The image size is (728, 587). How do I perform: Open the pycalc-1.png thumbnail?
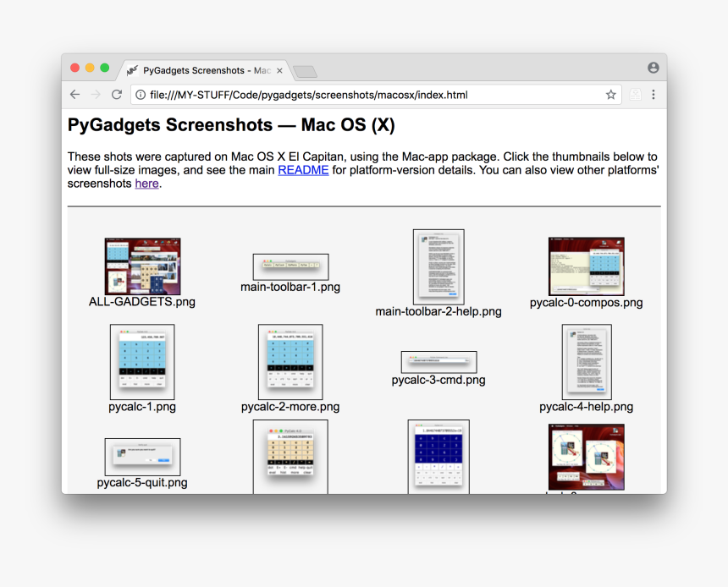[x=142, y=362]
